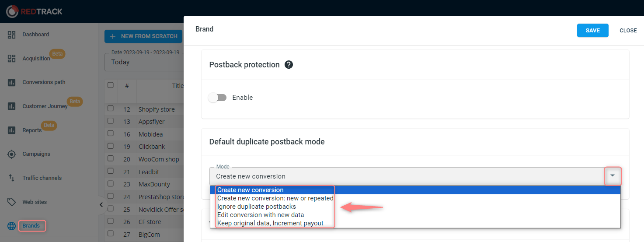Image resolution: width=644 pixels, height=242 pixels.
Task: Choose Edit conversion with new data
Action: click(261, 215)
